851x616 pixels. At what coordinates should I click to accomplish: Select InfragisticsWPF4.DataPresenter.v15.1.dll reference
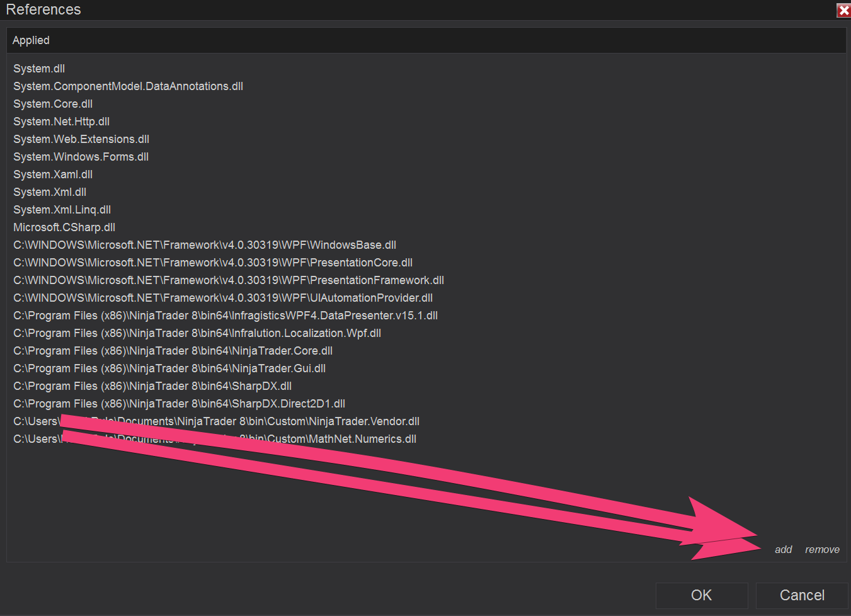(226, 316)
